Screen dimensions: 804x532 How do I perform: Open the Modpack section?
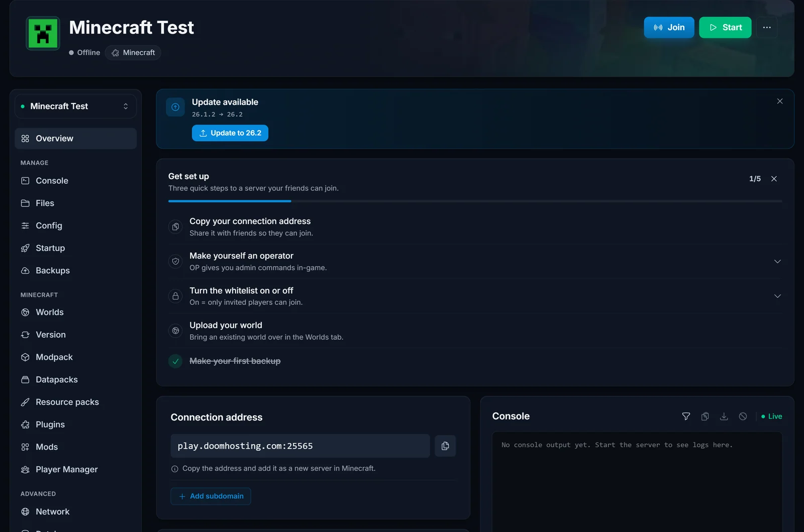75,357
